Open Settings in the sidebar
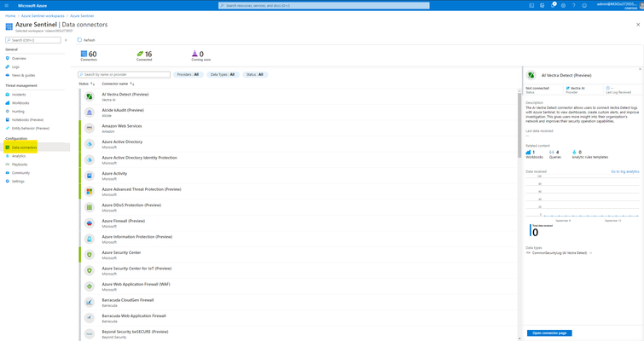 pos(18,182)
